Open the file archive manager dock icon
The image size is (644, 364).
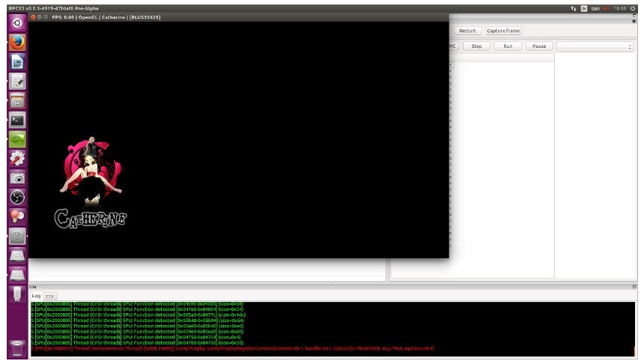click(17, 100)
